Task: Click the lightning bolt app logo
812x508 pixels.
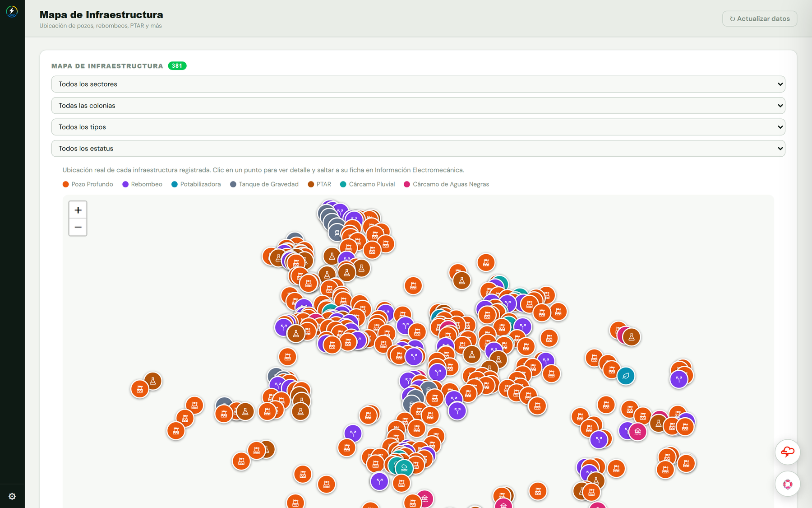Action: coord(12,11)
